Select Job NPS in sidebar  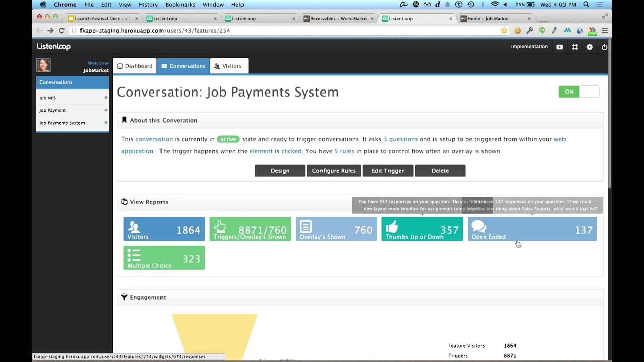tap(72, 98)
